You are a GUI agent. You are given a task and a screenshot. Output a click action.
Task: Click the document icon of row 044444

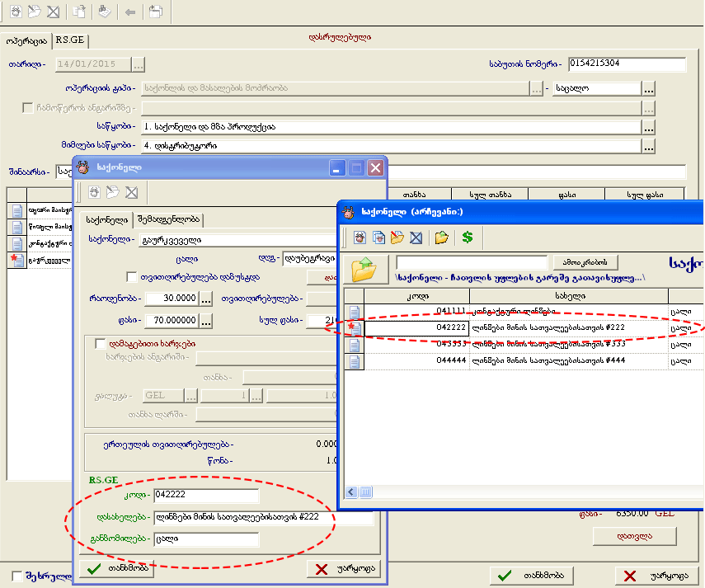pos(355,361)
